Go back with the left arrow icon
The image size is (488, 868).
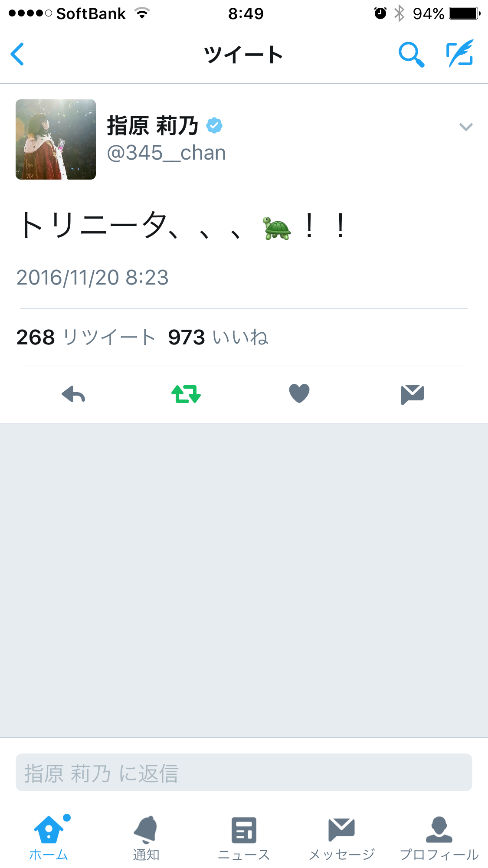point(17,54)
